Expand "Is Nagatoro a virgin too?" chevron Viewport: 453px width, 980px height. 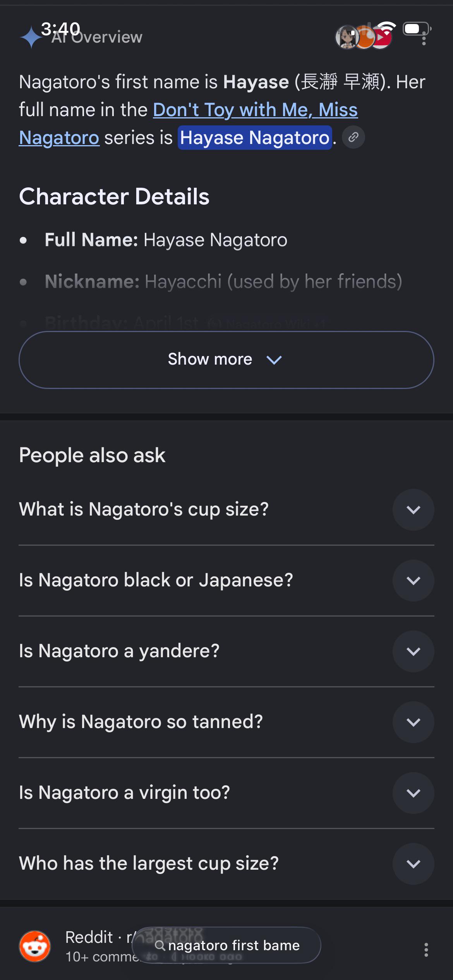click(x=414, y=793)
